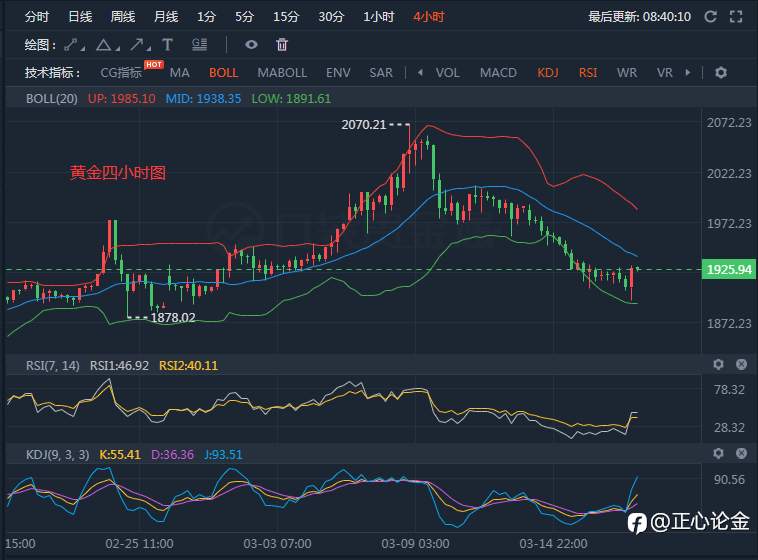Toggle drawings visibility with eye icon
Image resolution: width=758 pixels, height=560 pixels.
[251, 45]
